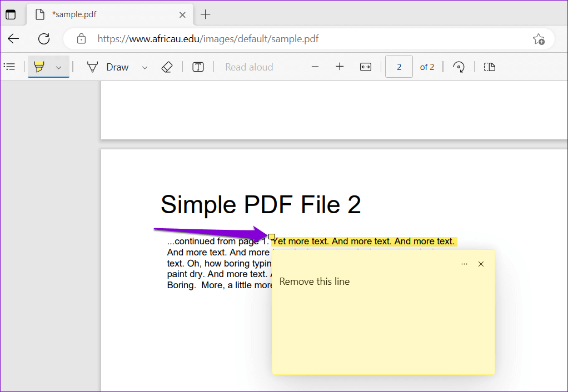Click the Add text tool
This screenshot has width=568, height=392.
point(198,67)
